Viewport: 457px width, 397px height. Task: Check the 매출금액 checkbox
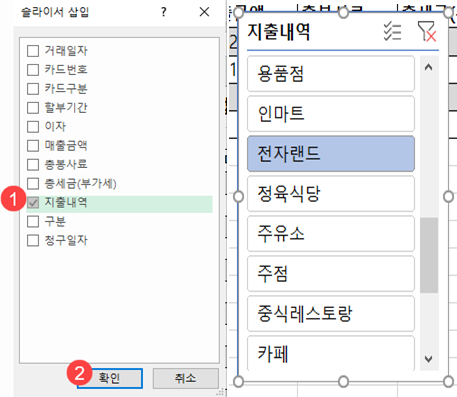33,146
